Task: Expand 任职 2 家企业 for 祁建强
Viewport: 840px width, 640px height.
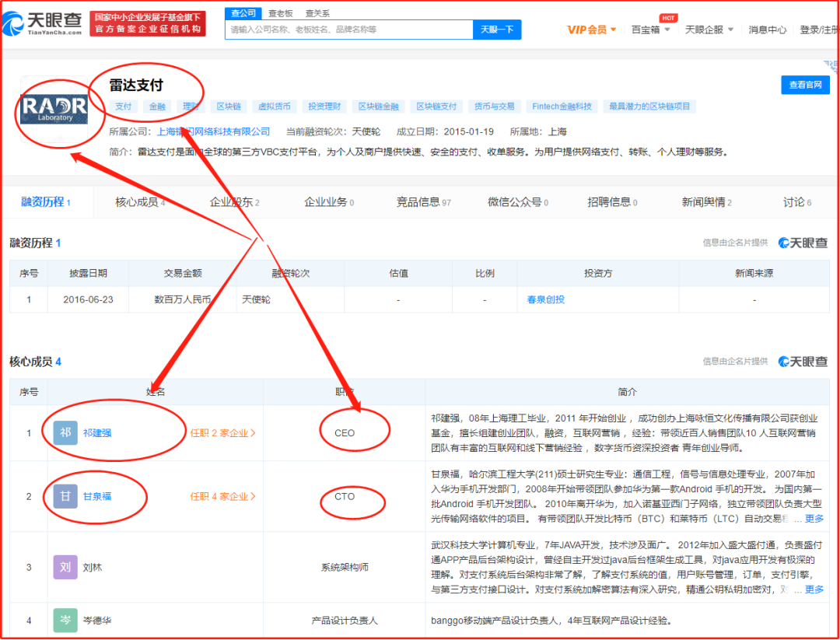Action: (223, 432)
